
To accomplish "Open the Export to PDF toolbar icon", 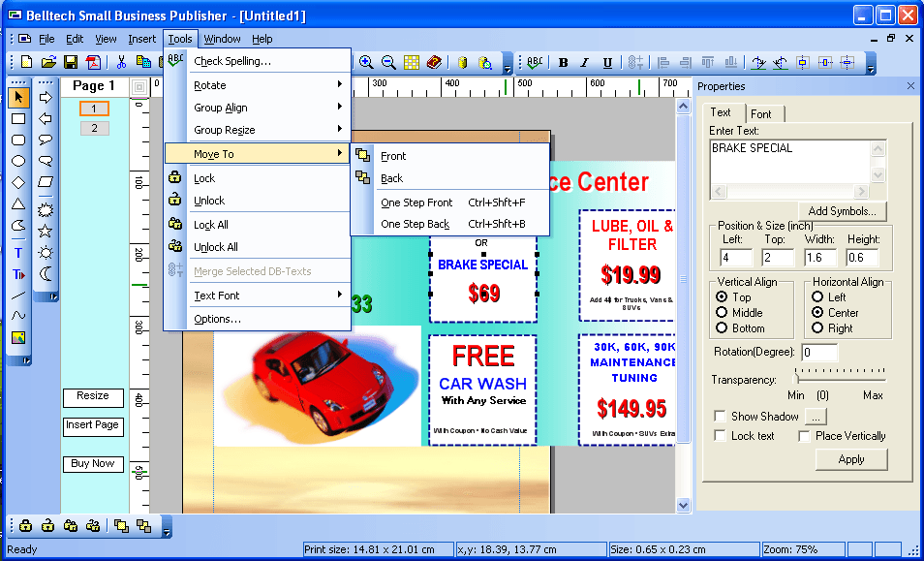I will tap(93, 62).
